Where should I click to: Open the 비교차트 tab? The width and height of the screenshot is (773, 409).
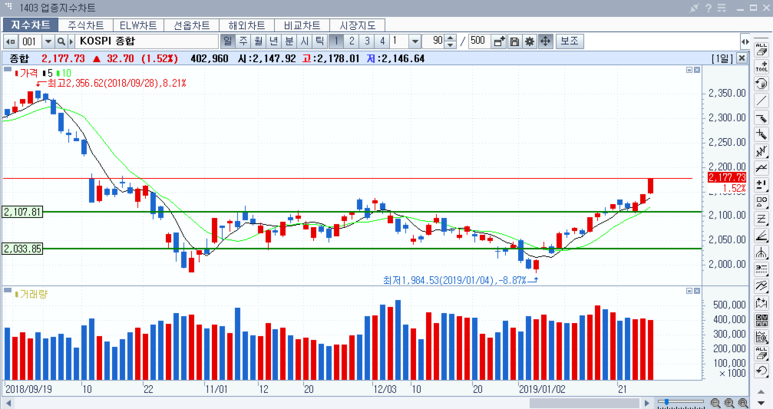pyautogui.click(x=302, y=25)
